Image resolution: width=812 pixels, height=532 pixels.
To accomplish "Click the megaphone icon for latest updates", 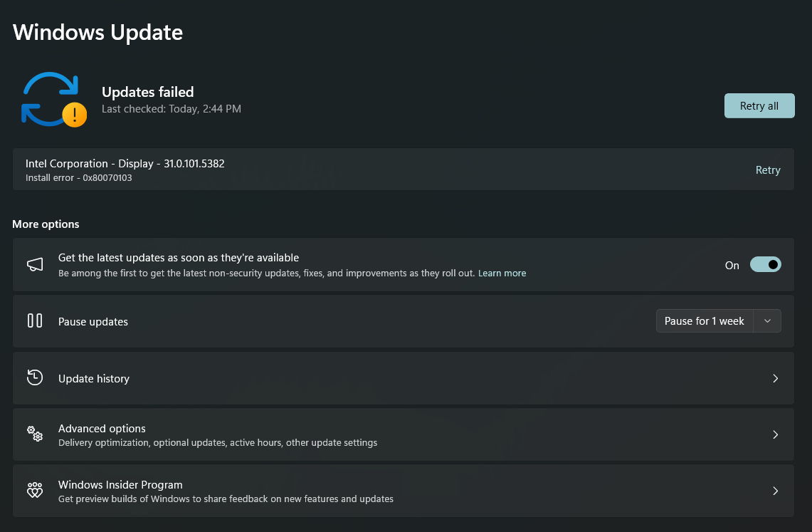I will click(x=35, y=265).
